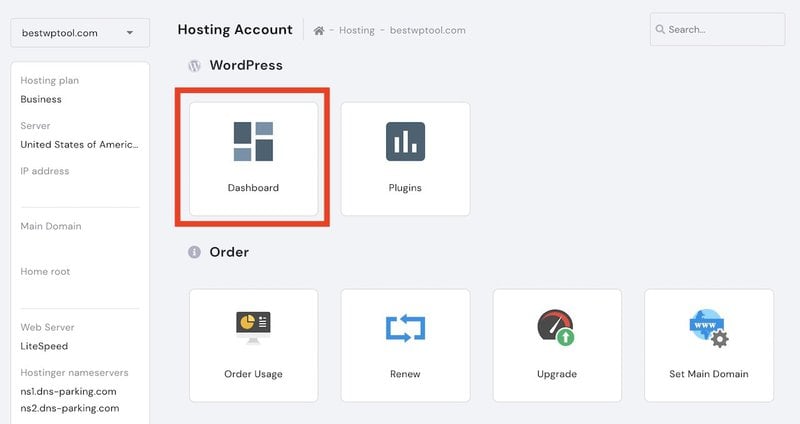Image resolution: width=800 pixels, height=424 pixels.
Task: Expand the bestwptool.com domain dropdown
Action: [x=80, y=33]
